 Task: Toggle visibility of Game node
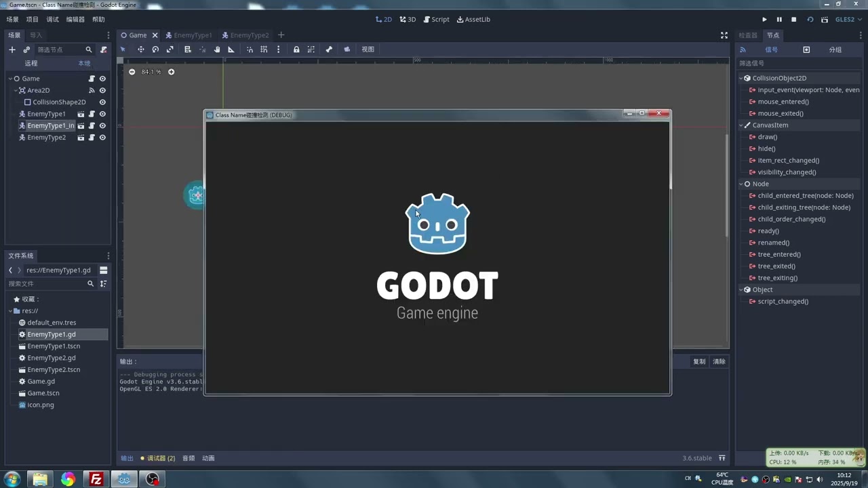coord(102,79)
